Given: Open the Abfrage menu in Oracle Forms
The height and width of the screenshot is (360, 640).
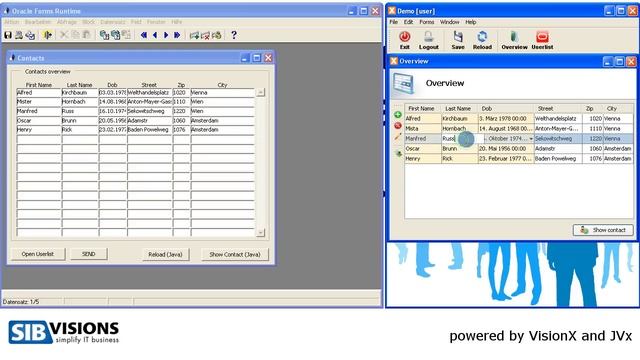Looking at the screenshot, I should tap(67, 22).
